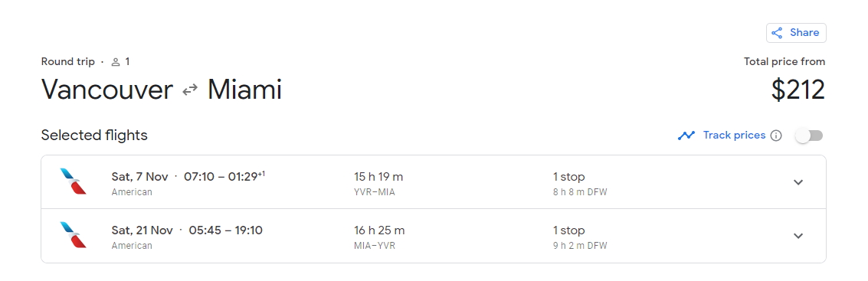Click the Track prices link text

tap(734, 135)
